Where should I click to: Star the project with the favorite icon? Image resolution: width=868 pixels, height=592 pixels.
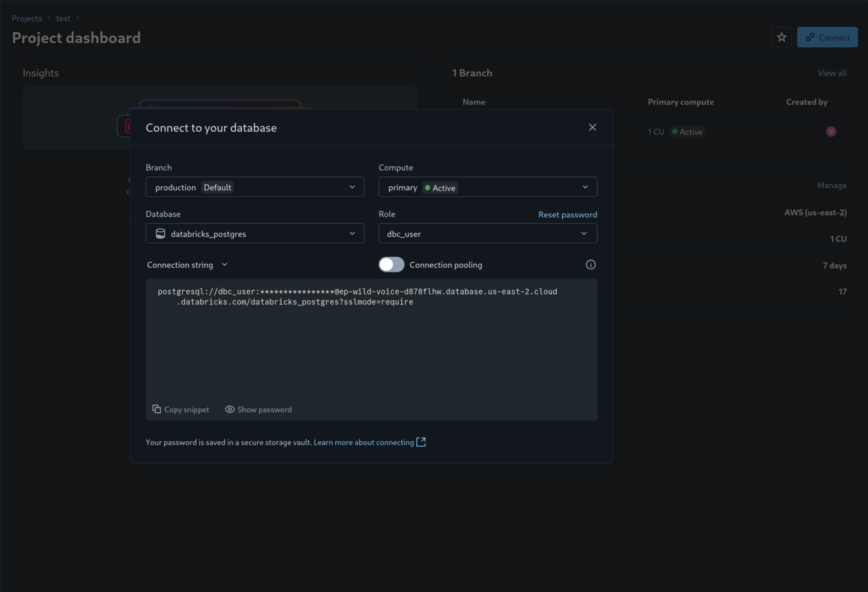pos(781,37)
